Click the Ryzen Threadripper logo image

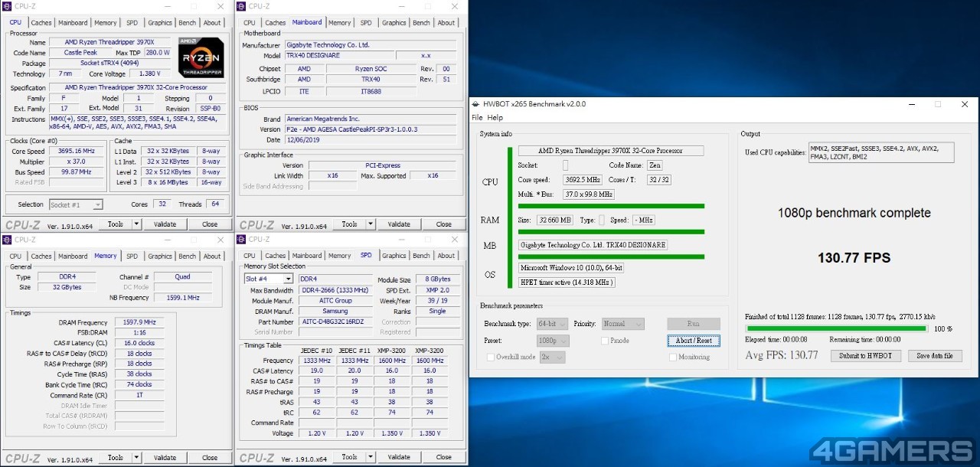pos(201,57)
